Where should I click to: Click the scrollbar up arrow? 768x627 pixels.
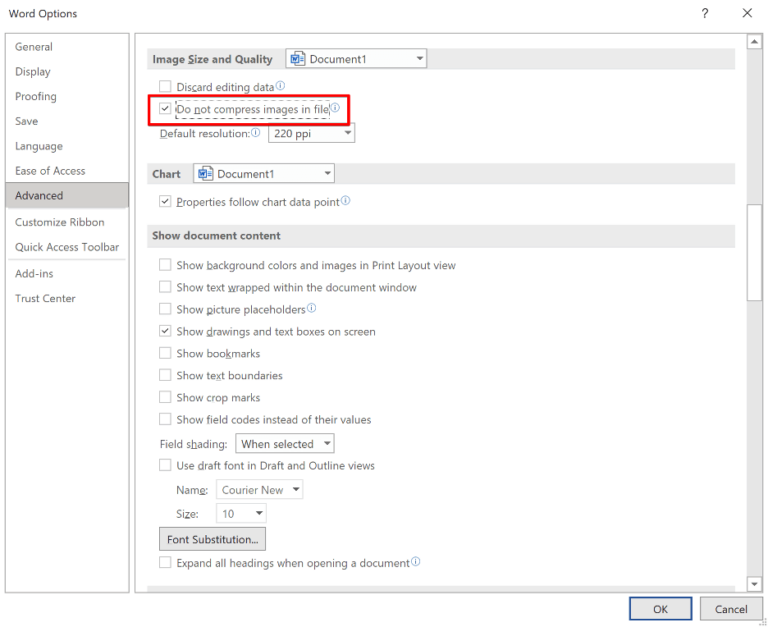(x=754, y=41)
